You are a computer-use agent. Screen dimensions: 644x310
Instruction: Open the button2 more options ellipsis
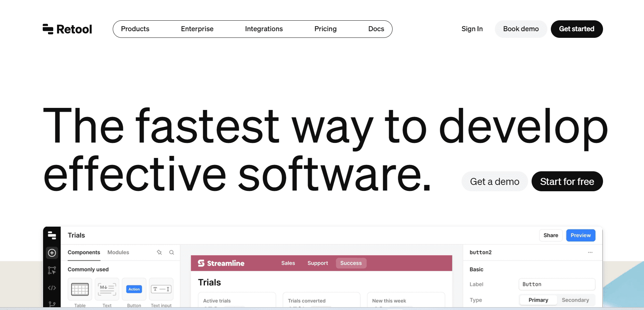[x=590, y=252]
